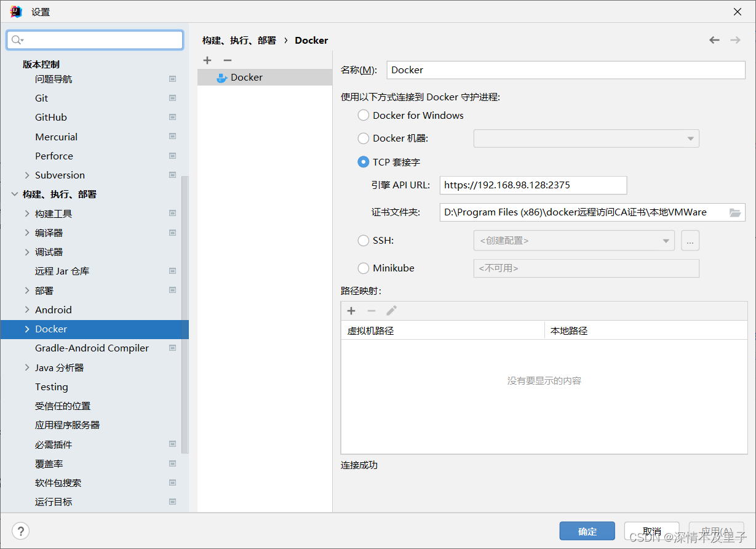Click the 应用 apply button

point(717,531)
